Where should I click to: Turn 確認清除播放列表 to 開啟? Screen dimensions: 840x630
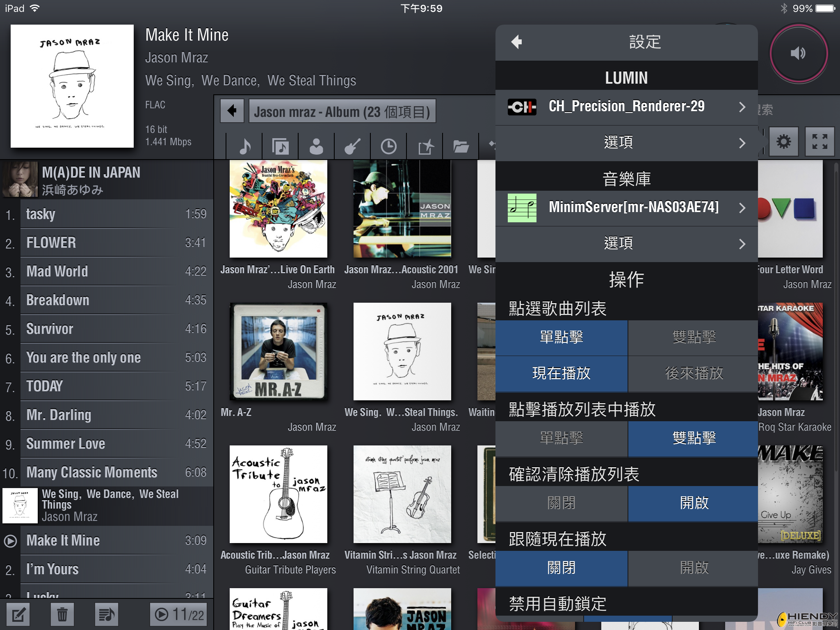(x=693, y=503)
